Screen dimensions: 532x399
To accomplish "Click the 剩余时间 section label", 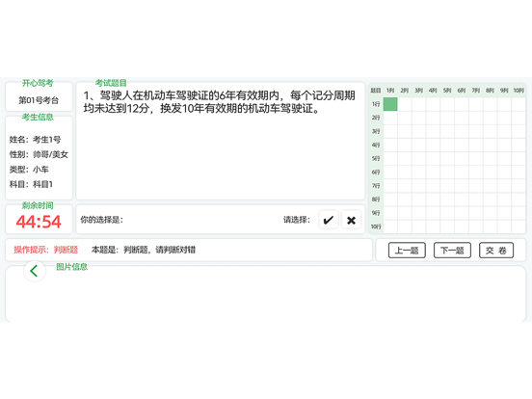I will pyautogui.click(x=38, y=205).
